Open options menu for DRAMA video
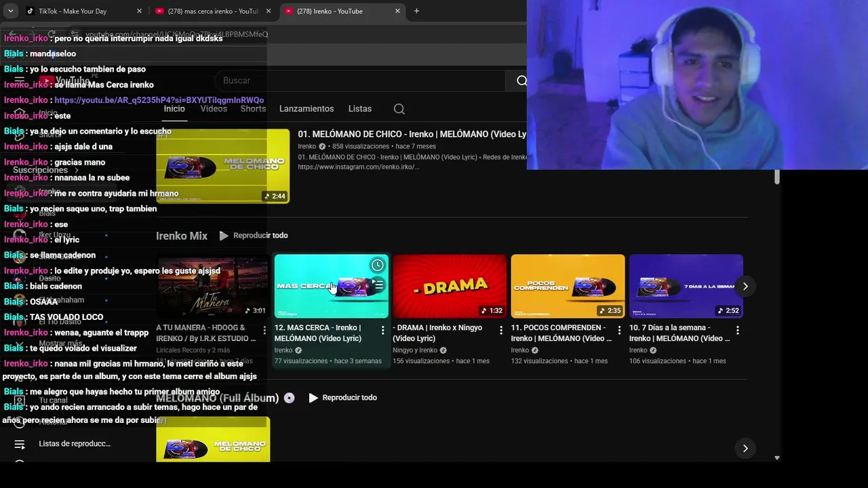868x488 pixels. (x=501, y=330)
